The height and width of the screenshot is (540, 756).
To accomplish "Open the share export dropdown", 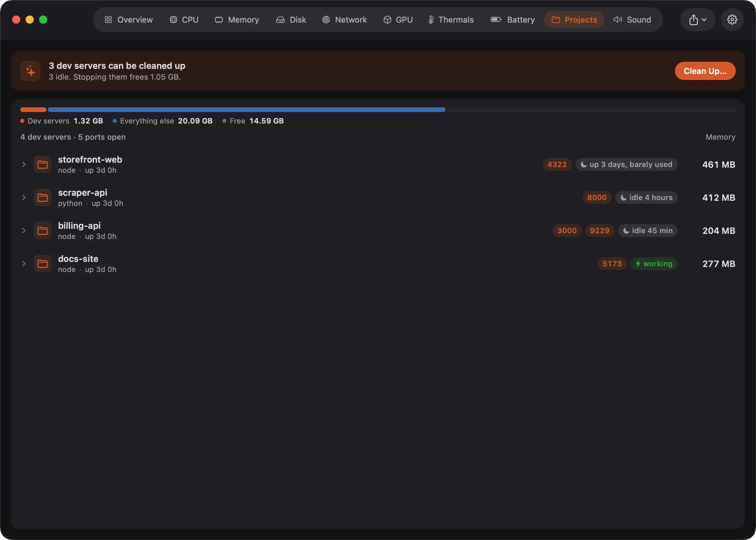I will point(698,20).
